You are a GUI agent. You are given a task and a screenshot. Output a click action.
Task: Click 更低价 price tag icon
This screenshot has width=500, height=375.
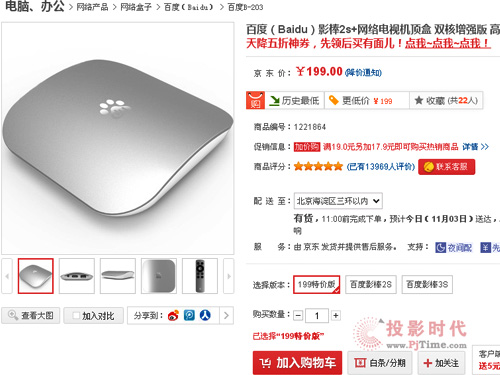pyautogui.click(x=333, y=100)
